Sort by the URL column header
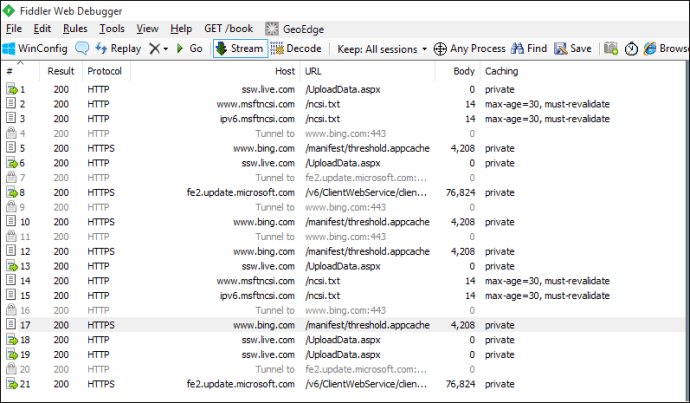This screenshot has width=690, height=403. coord(367,71)
